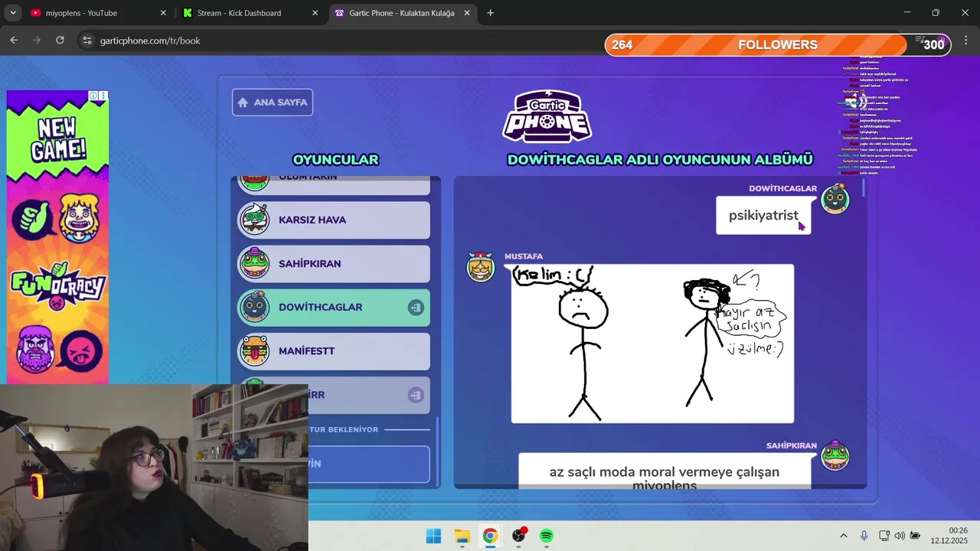The width and height of the screenshot is (980, 551).
Task: Click the MUSTAFA name label
Action: [x=524, y=256]
